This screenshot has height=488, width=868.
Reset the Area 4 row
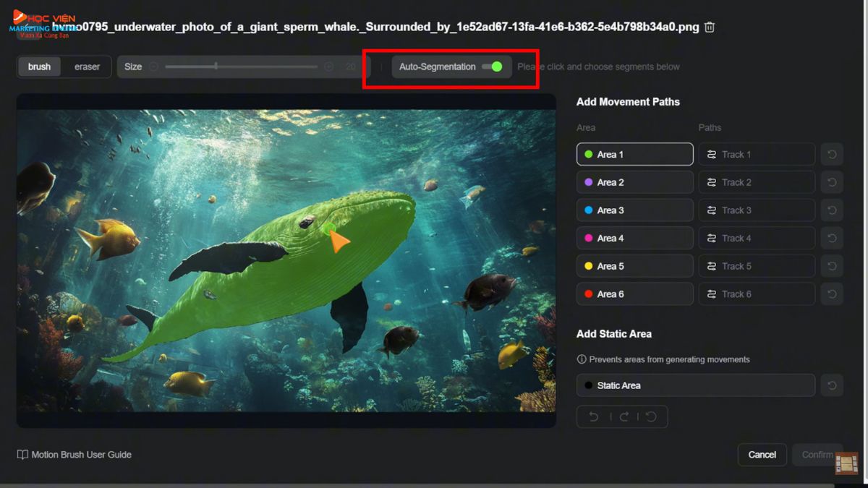coord(832,238)
